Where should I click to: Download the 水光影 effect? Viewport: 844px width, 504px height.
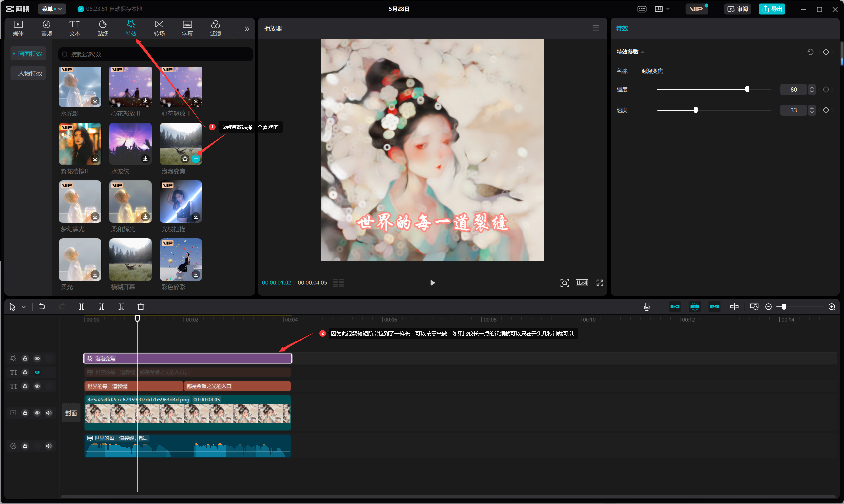click(95, 101)
